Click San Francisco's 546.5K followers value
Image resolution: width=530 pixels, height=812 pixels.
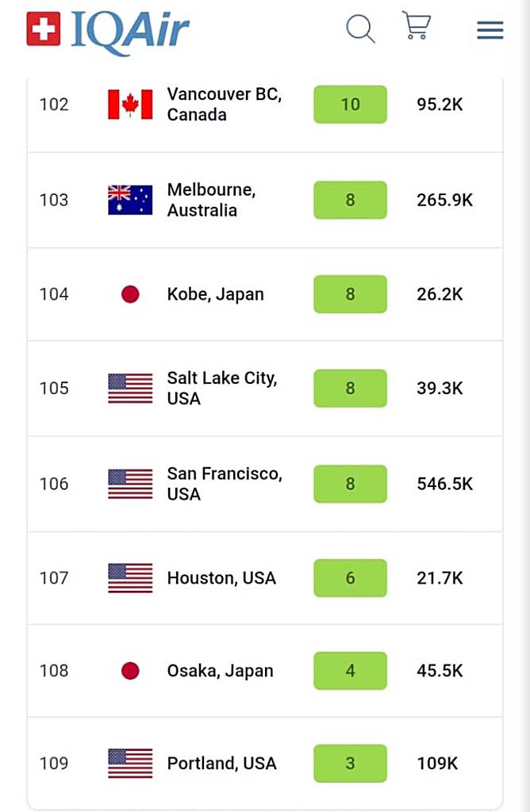click(444, 484)
